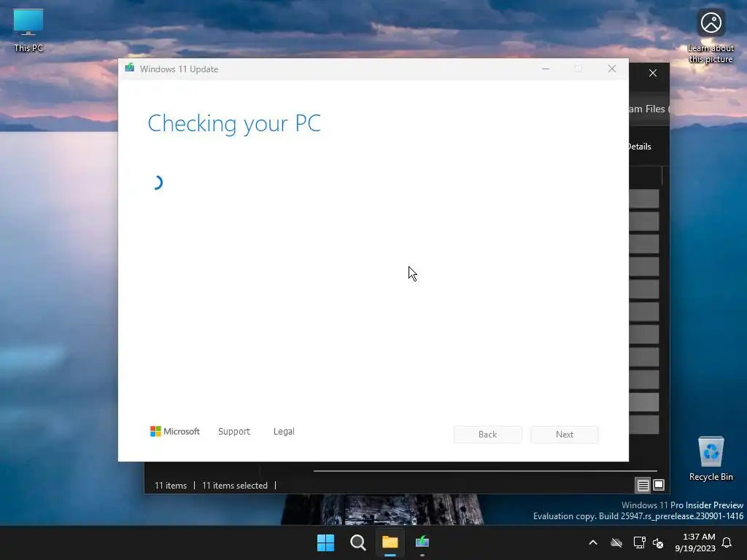Open network status tray icon
The height and width of the screenshot is (560, 747).
(x=639, y=542)
